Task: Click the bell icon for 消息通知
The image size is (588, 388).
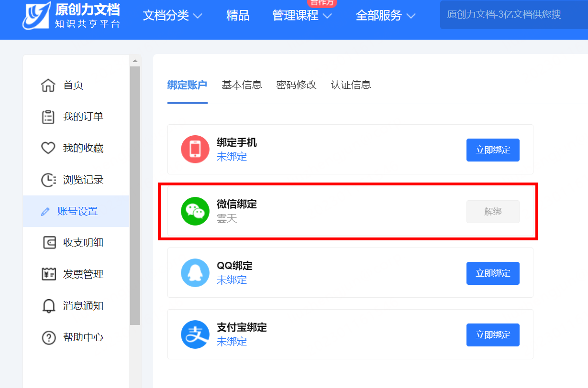Action: (48, 306)
